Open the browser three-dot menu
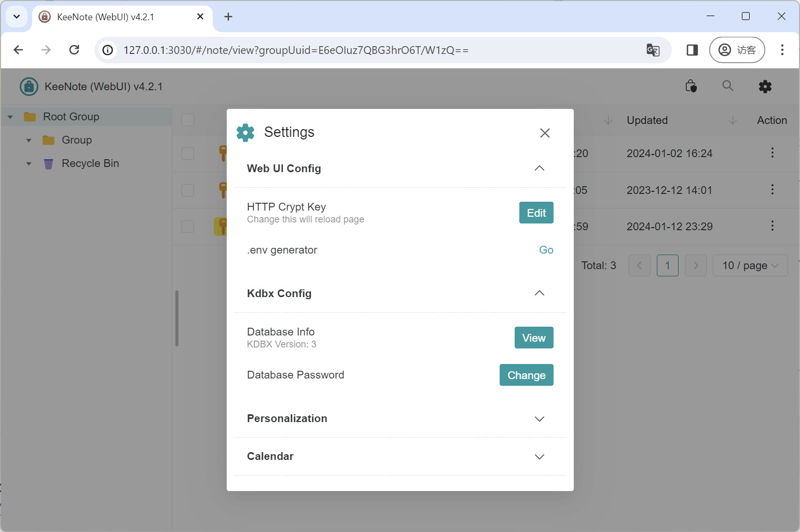This screenshot has width=800, height=532. click(782, 50)
